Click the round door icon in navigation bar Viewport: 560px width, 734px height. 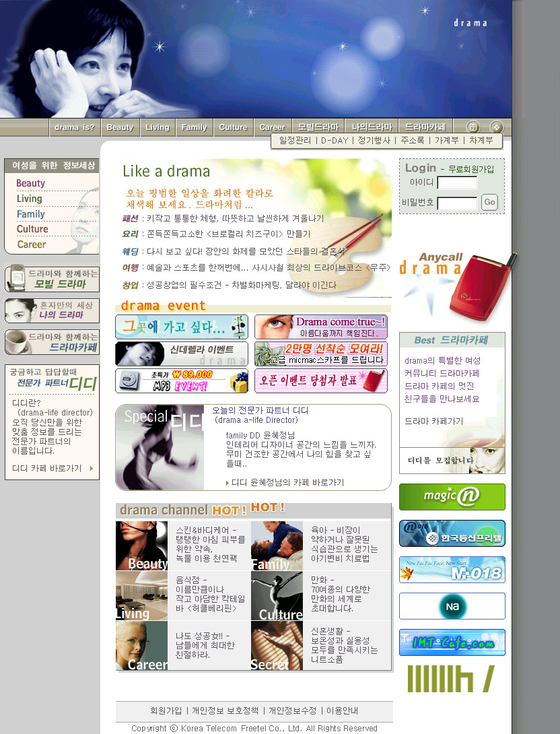coord(473,127)
